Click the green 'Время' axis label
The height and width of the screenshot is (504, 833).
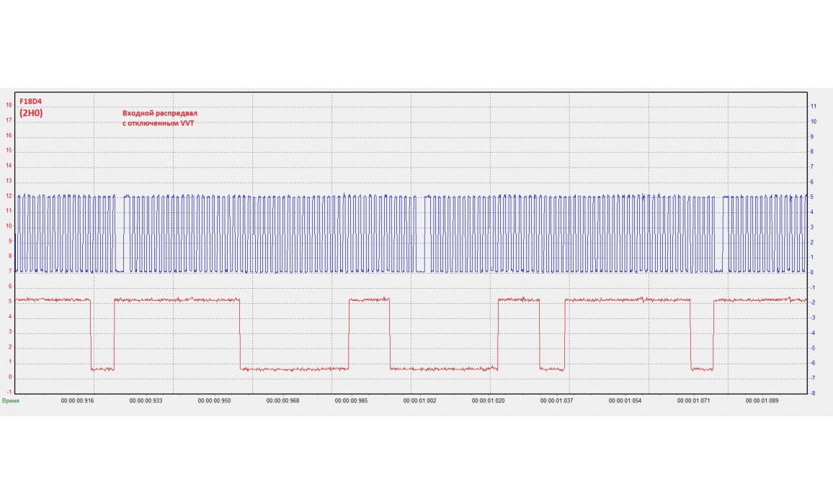[x=10, y=400]
